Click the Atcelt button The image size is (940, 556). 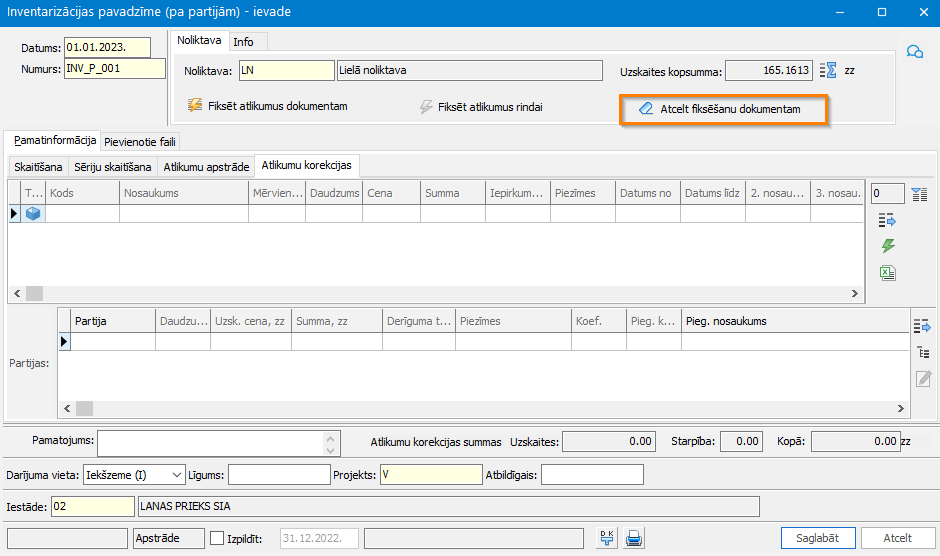pos(897,538)
